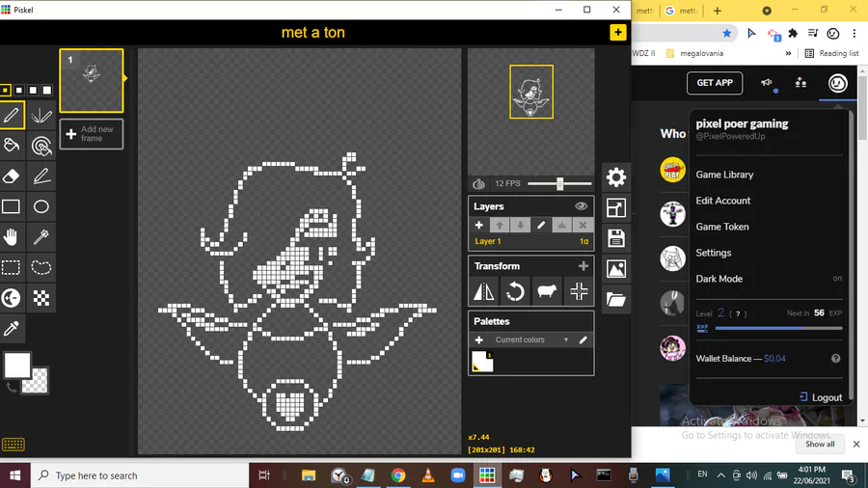Image resolution: width=868 pixels, height=488 pixels.
Task: Open VLC from the taskbar
Action: pos(428,475)
